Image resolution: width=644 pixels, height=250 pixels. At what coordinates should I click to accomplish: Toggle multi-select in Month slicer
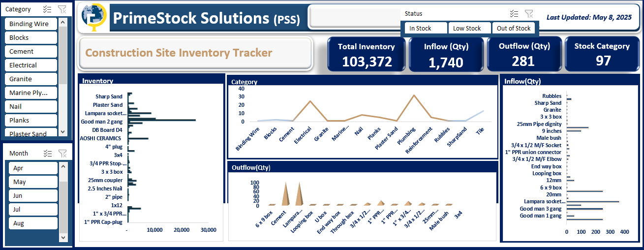[47, 153]
